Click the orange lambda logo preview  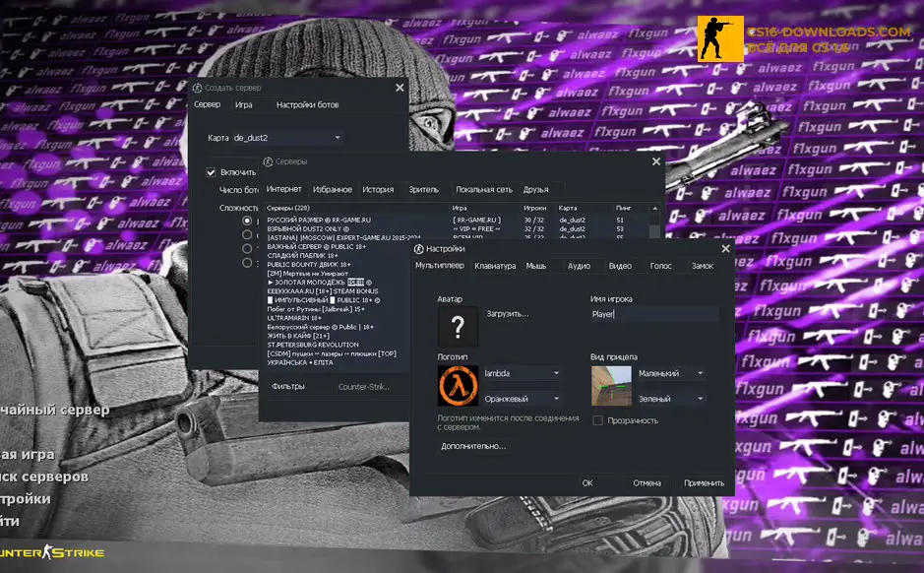pos(458,386)
